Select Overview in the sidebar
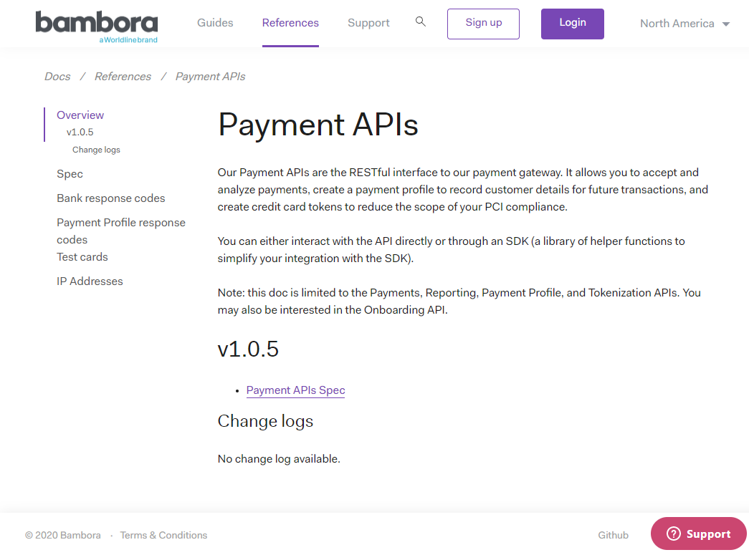 click(x=80, y=115)
